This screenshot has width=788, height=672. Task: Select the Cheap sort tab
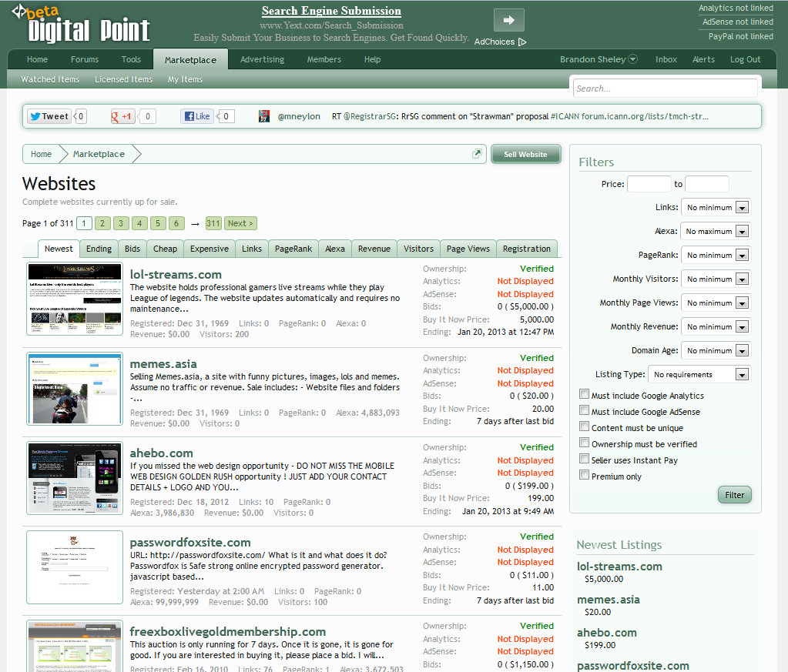point(165,249)
